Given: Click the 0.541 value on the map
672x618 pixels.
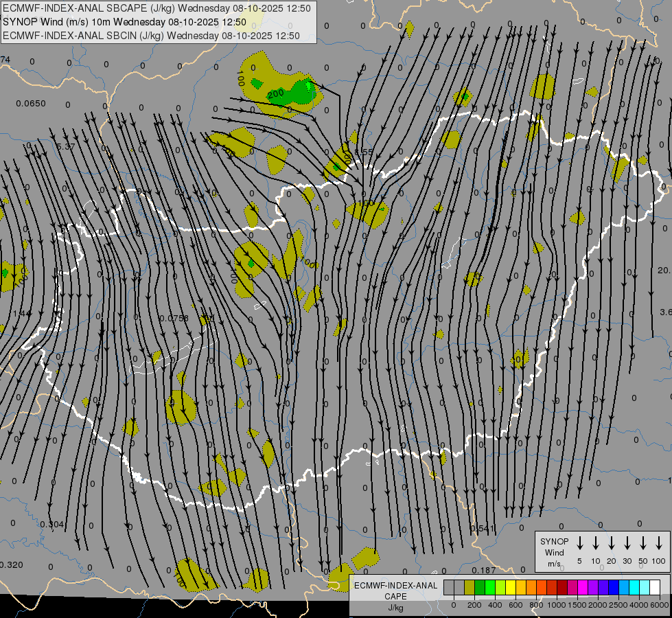Looking at the screenshot, I should coord(483,528).
